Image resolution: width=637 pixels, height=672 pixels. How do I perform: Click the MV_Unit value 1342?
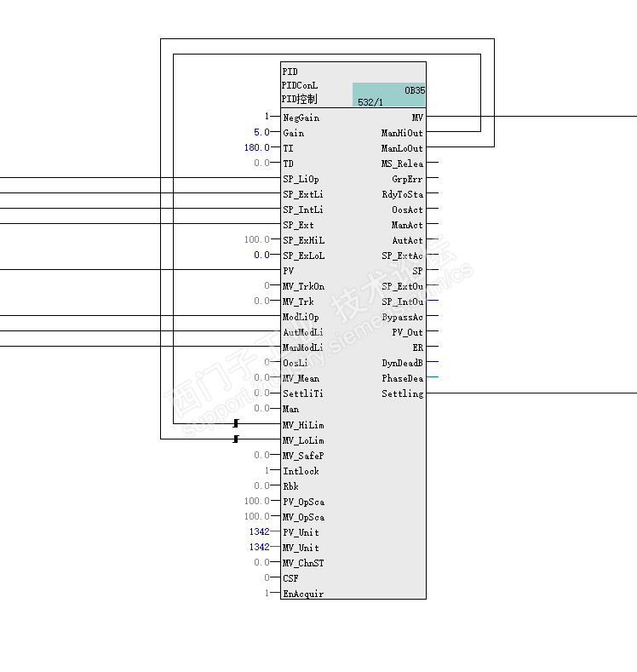(x=259, y=547)
